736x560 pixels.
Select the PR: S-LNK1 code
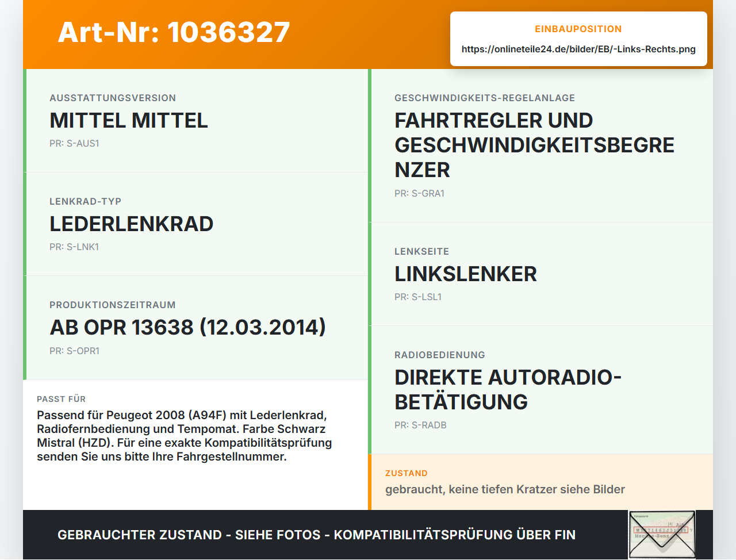tap(74, 247)
